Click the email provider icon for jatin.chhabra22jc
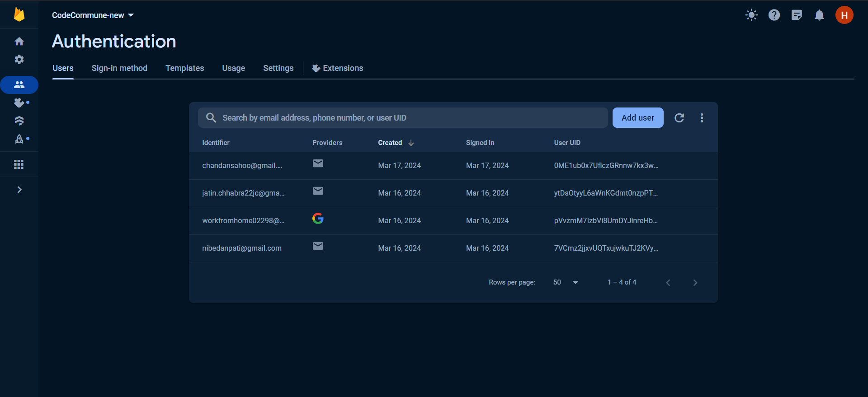 pos(318,191)
